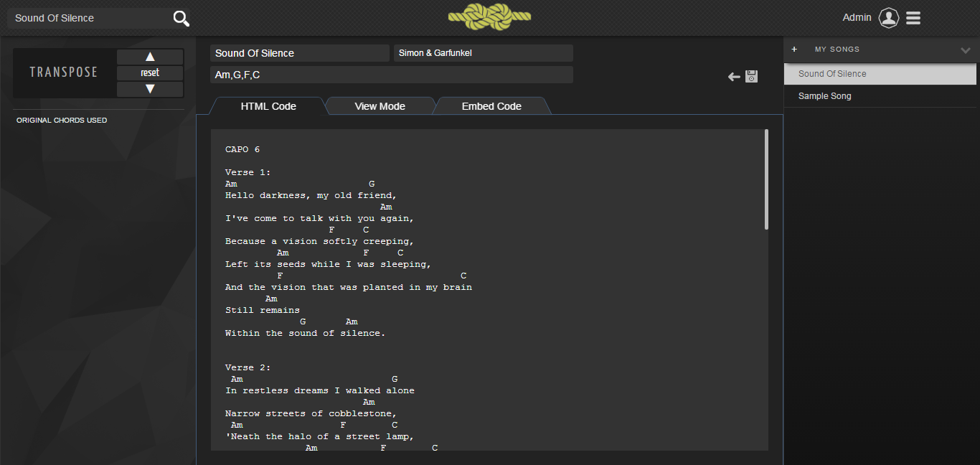Open the hamburger menu
The image size is (980, 465).
click(913, 18)
